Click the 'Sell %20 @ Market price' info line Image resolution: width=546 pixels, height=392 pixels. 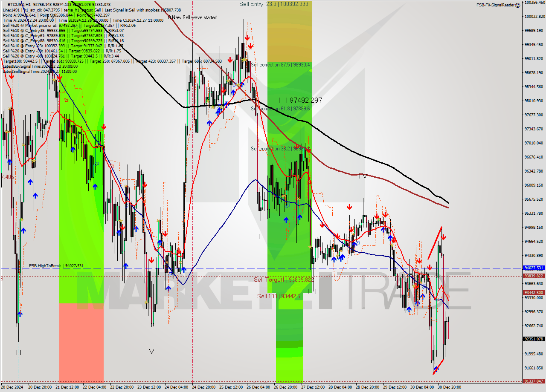coord(69,25)
